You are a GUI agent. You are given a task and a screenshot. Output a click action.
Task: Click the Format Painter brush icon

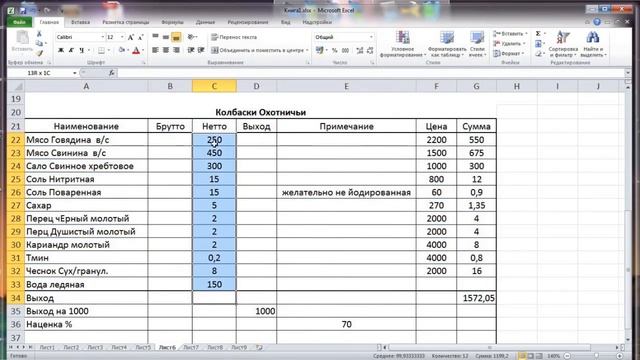[39, 53]
